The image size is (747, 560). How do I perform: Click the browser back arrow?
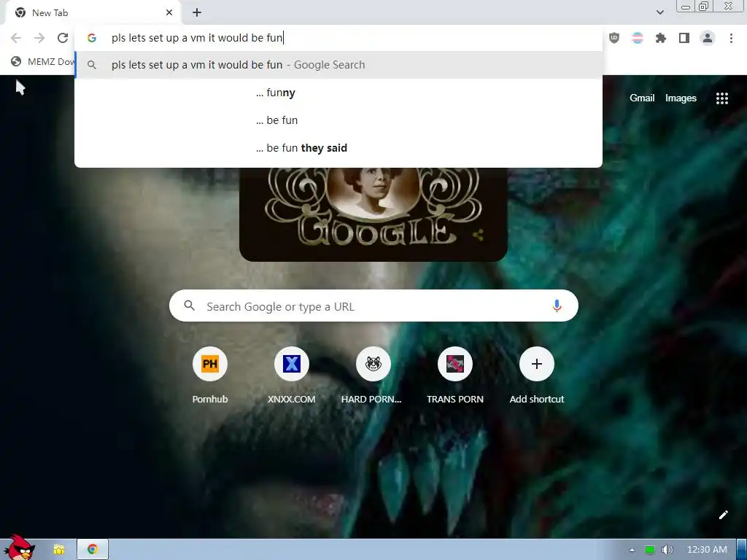(x=16, y=38)
